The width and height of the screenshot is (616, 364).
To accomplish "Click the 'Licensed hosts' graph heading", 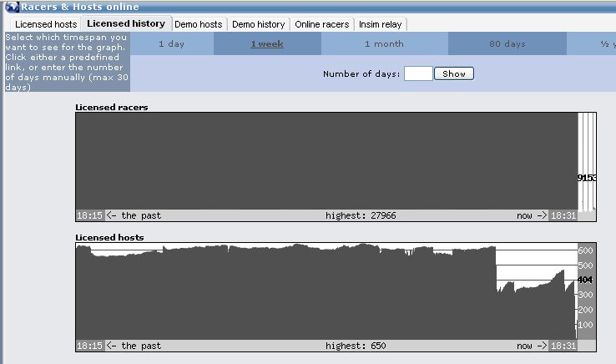I will pos(109,237).
